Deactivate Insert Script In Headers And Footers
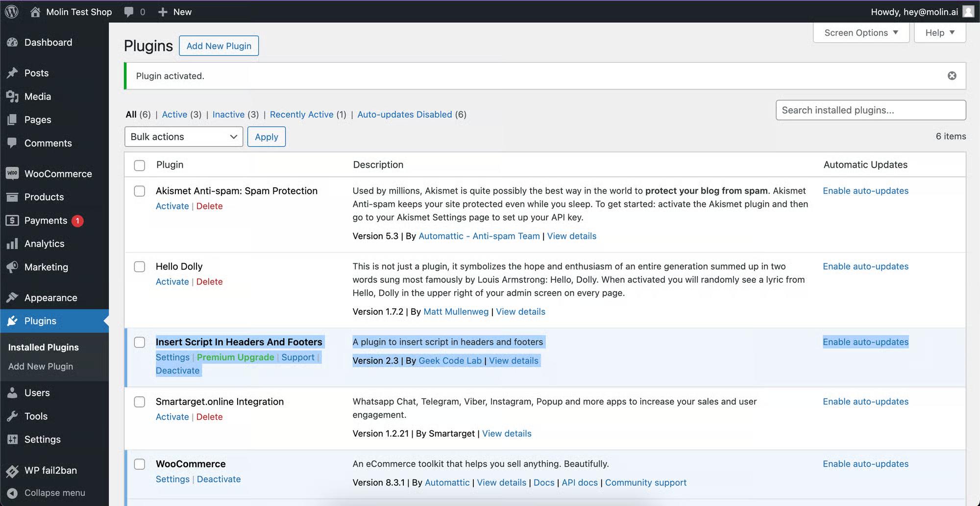The width and height of the screenshot is (980, 506). (x=177, y=371)
